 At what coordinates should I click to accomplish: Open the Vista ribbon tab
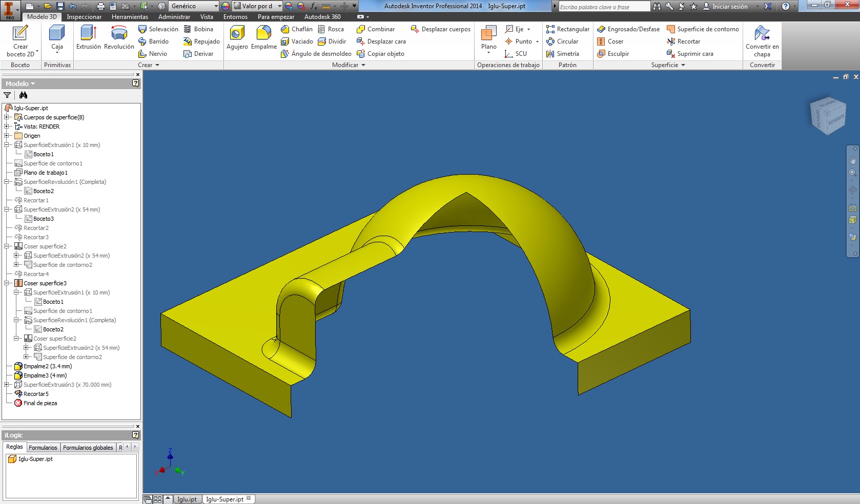pos(207,17)
